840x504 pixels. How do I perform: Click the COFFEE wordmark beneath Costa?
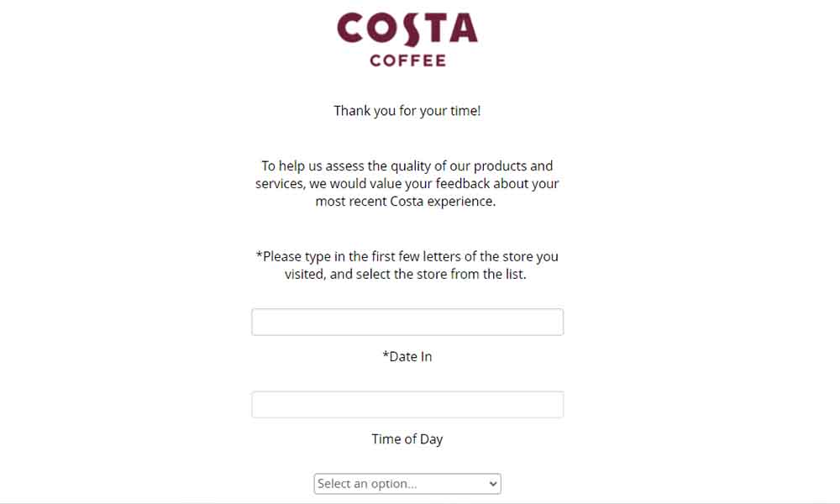click(x=407, y=60)
